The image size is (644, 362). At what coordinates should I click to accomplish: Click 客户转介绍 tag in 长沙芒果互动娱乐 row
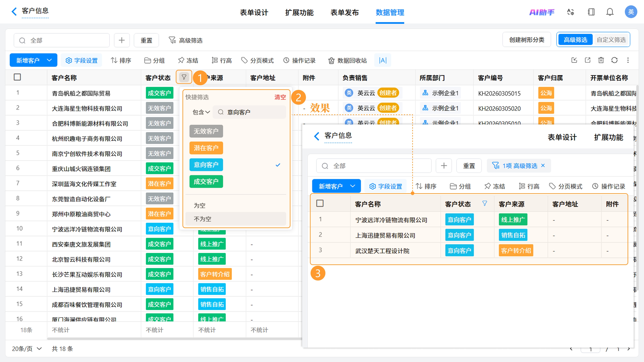[x=215, y=274]
